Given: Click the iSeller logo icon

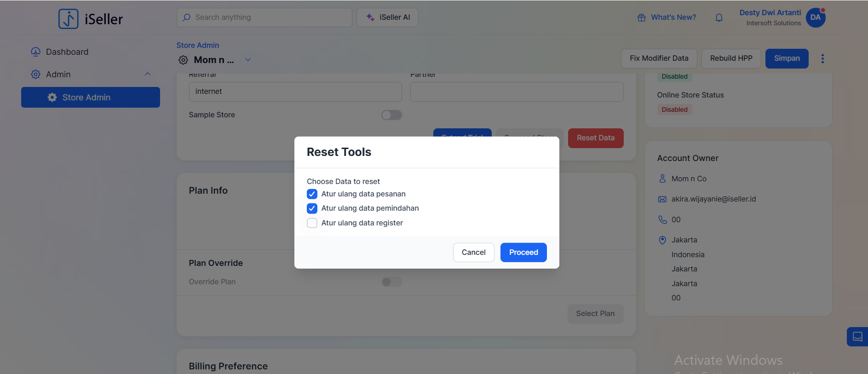Looking at the screenshot, I should coord(69,19).
